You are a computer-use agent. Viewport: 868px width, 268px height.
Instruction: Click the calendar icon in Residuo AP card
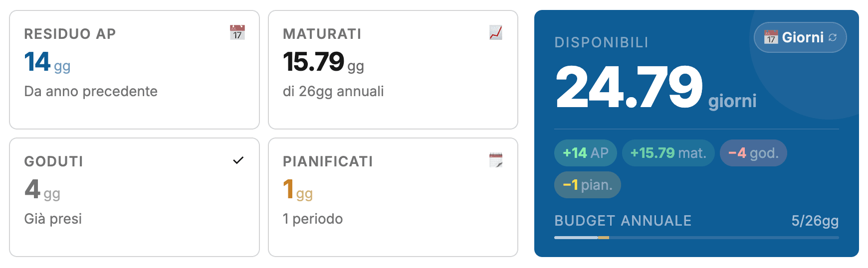pyautogui.click(x=237, y=32)
